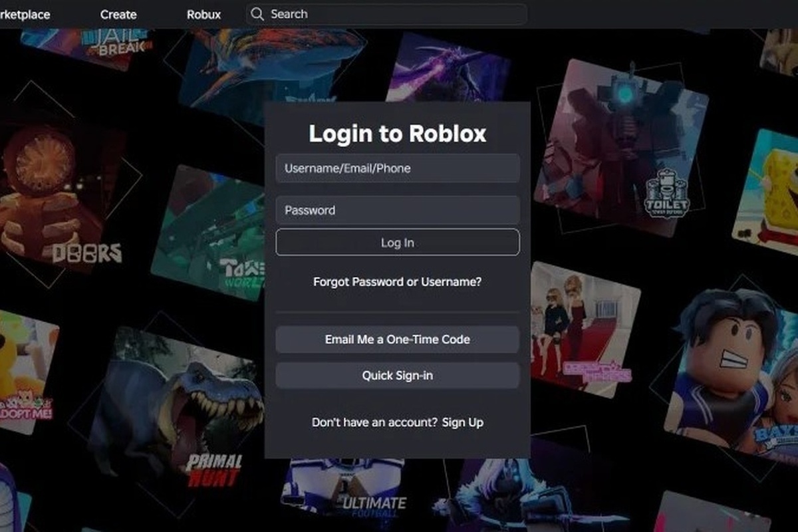Open the Create menu item
Screen dimensions: 798x532
point(118,14)
